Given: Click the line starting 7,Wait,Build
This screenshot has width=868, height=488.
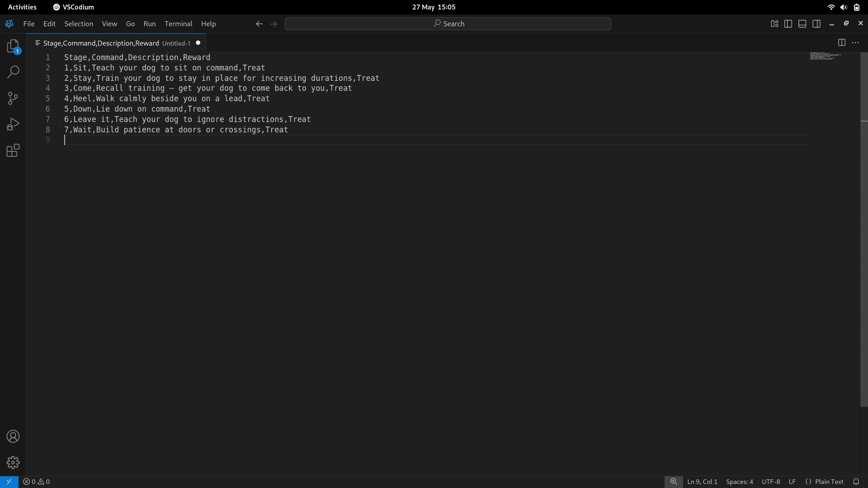Looking at the screenshot, I should [176, 130].
